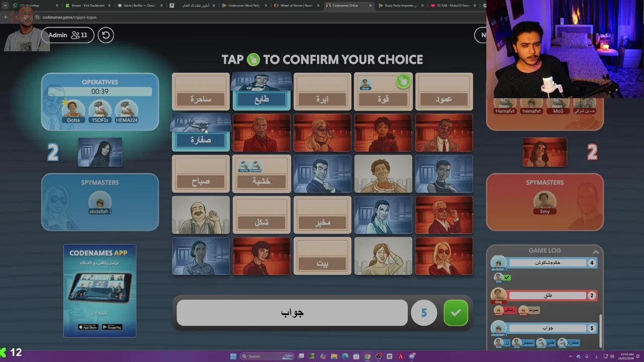Select the word card طابع
The image size is (644, 362).
pyautogui.click(x=262, y=92)
